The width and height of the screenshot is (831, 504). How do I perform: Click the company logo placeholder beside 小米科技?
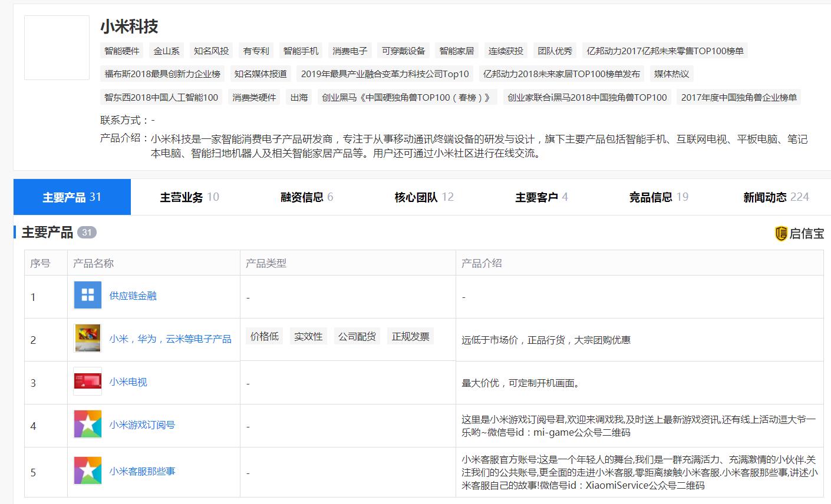tap(57, 48)
